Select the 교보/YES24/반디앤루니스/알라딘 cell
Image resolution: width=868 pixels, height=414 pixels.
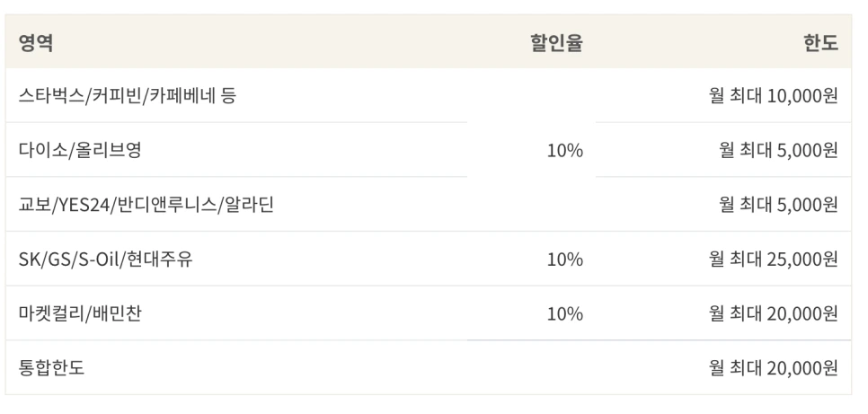pos(146,205)
